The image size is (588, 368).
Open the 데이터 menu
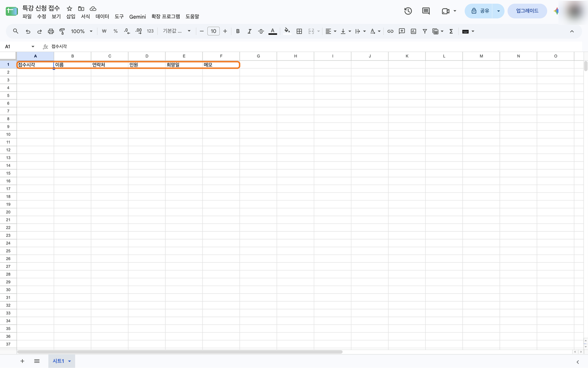(102, 17)
